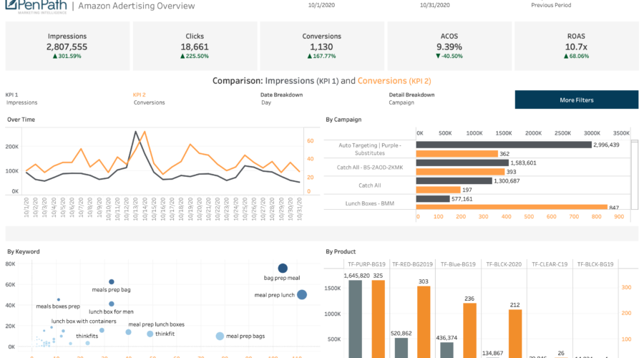Click the By Keyword chart title
The image size is (644, 358).
[24, 251]
